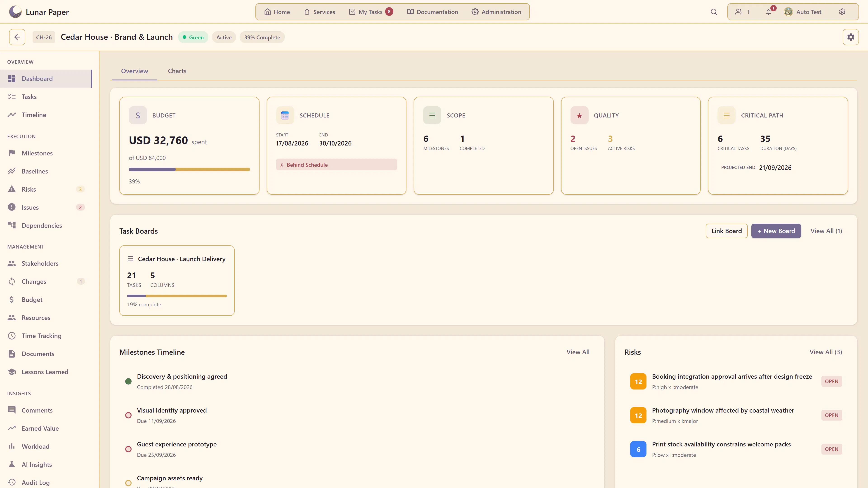Click the Visual identity approved milestone marker

pos(128,415)
